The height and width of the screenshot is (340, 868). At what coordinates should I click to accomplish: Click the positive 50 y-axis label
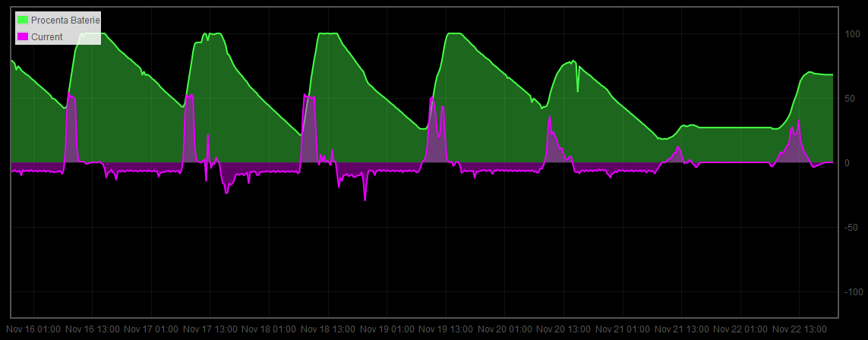(x=850, y=99)
